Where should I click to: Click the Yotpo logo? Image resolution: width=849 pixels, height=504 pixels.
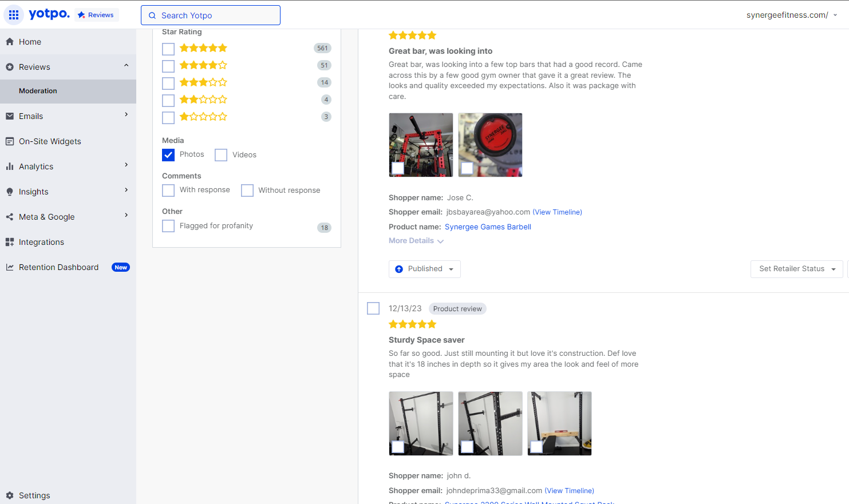[x=49, y=14]
